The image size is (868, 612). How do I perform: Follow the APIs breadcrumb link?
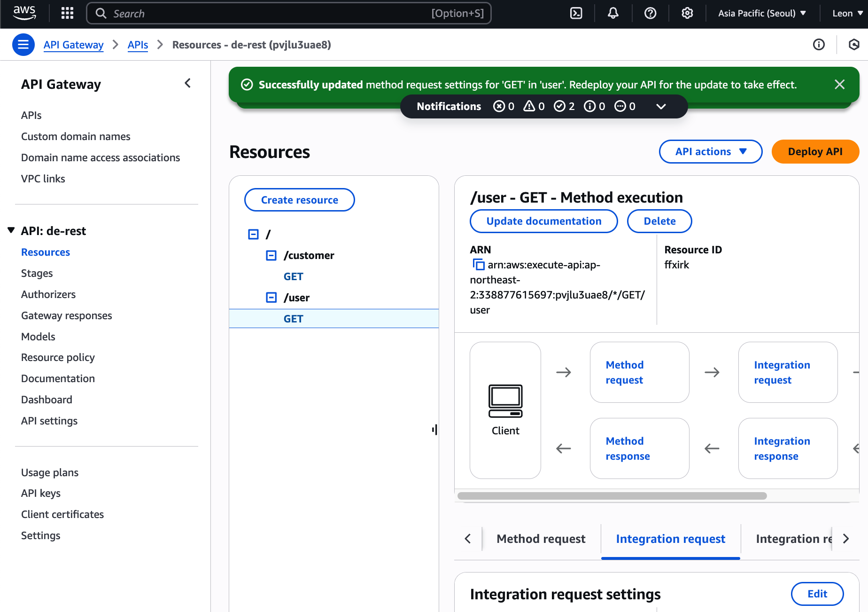(x=138, y=45)
